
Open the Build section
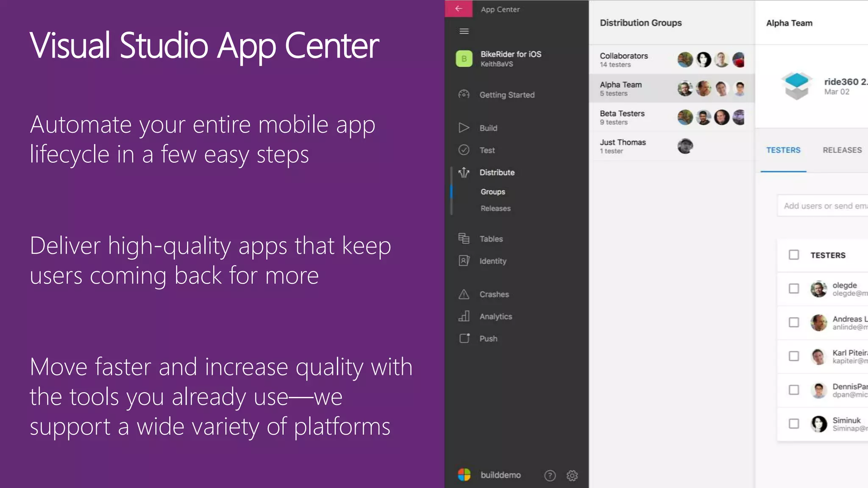point(488,128)
